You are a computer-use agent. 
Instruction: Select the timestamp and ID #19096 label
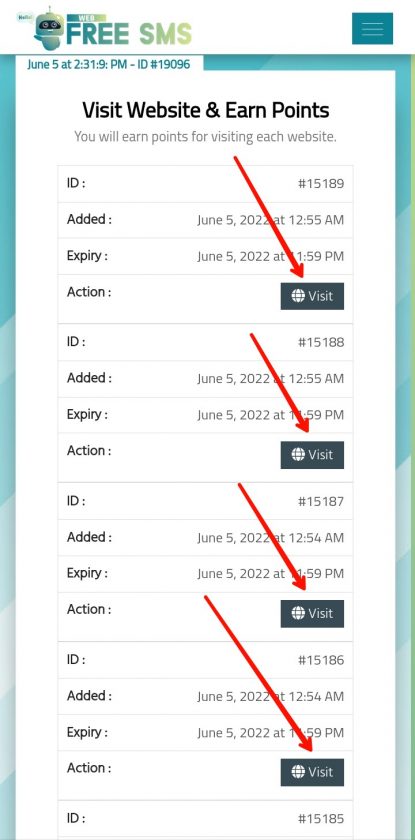109,64
